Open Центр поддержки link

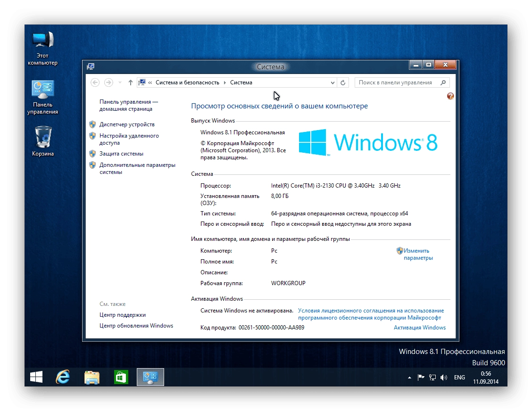coord(123,315)
